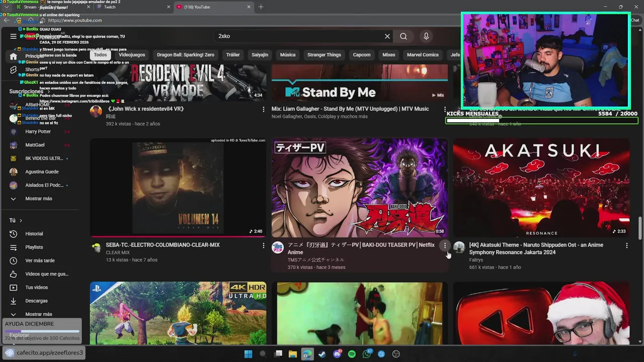Select the Stranger Things filter chip

click(324, 55)
